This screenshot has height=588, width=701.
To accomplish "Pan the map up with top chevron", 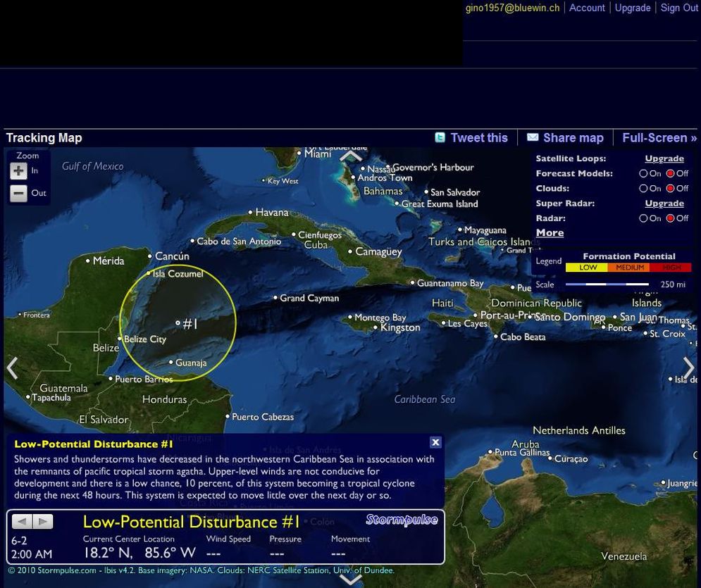I will point(351,156).
